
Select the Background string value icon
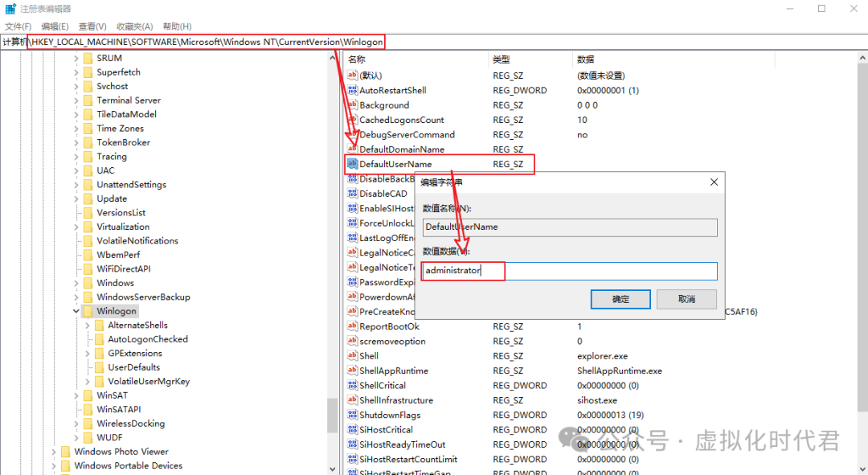click(x=352, y=104)
